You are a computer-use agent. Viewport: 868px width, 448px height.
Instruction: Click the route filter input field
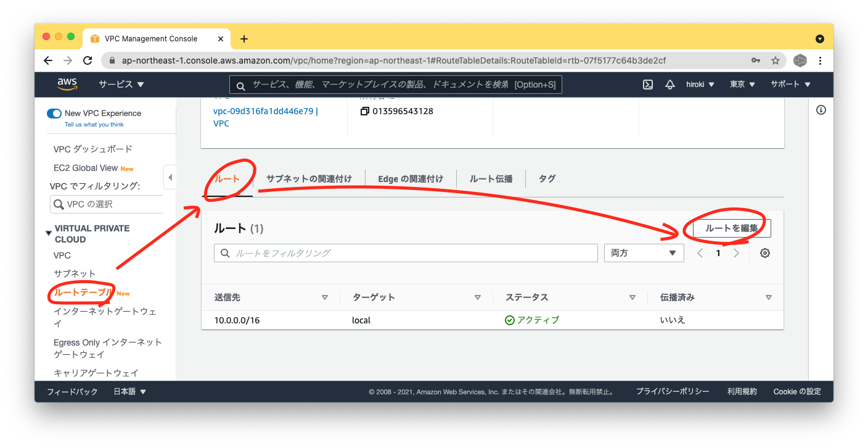(406, 252)
